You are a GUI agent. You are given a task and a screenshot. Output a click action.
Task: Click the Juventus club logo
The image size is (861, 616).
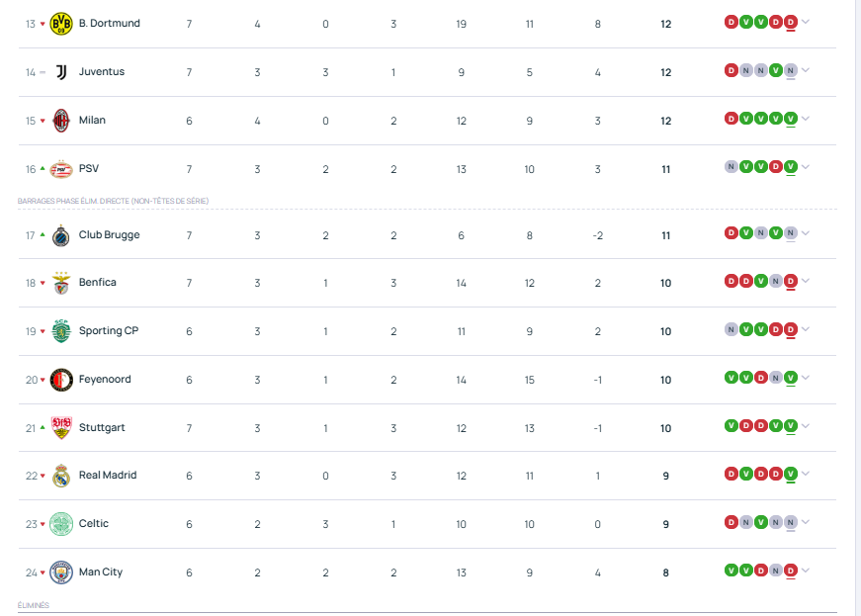(61, 72)
